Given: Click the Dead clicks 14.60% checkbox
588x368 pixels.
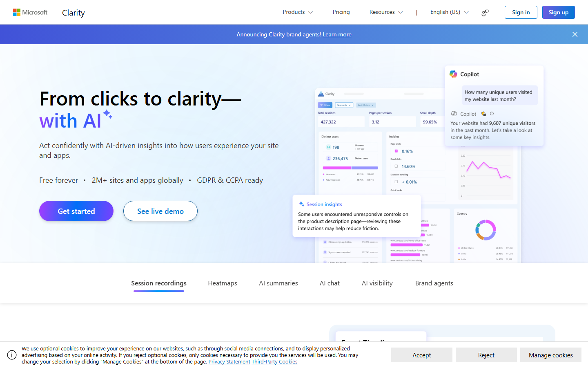Looking at the screenshot, I should [396, 166].
